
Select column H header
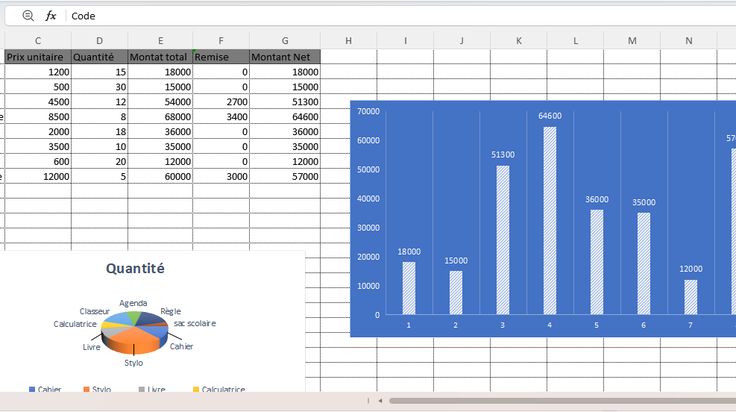click(x=348, y=41)
